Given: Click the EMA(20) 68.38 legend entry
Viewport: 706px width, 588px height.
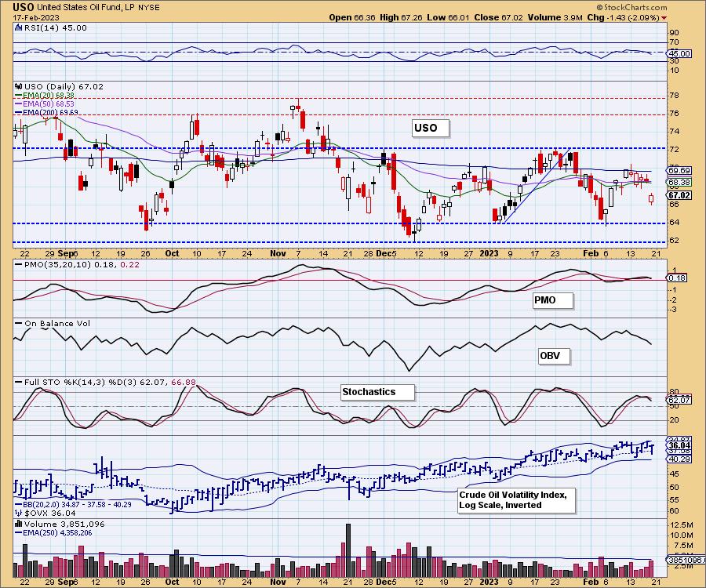Looking at the screenshot, I should [x=45, y=96].
